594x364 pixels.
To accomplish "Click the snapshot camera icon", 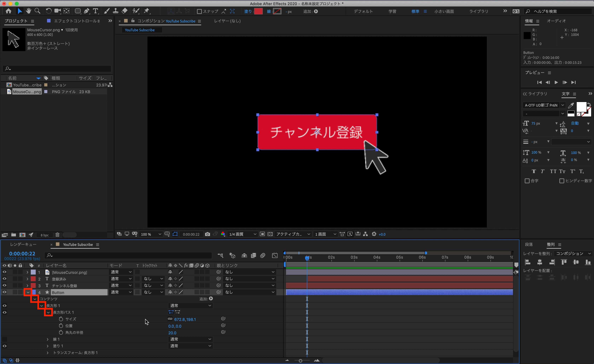I will pos(207,234).
